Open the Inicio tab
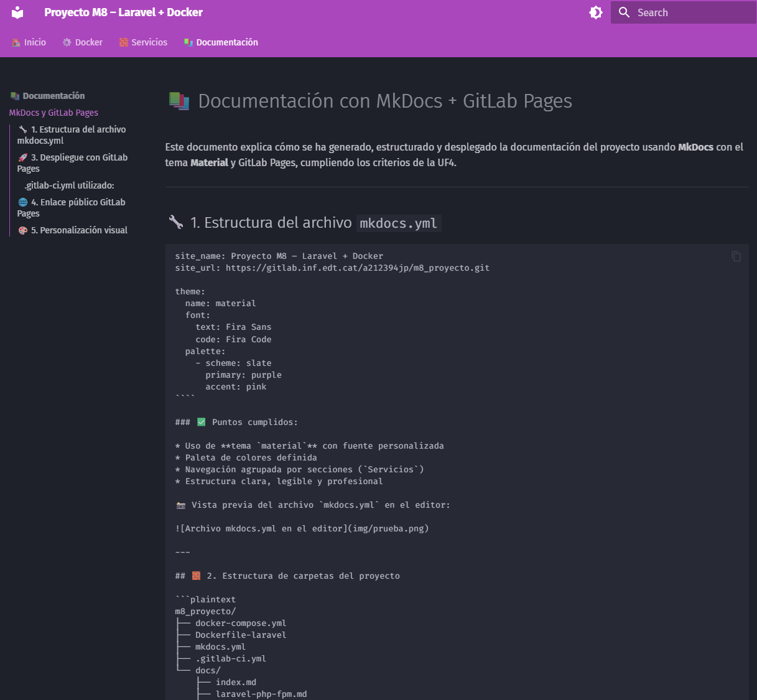 [29, 42]
